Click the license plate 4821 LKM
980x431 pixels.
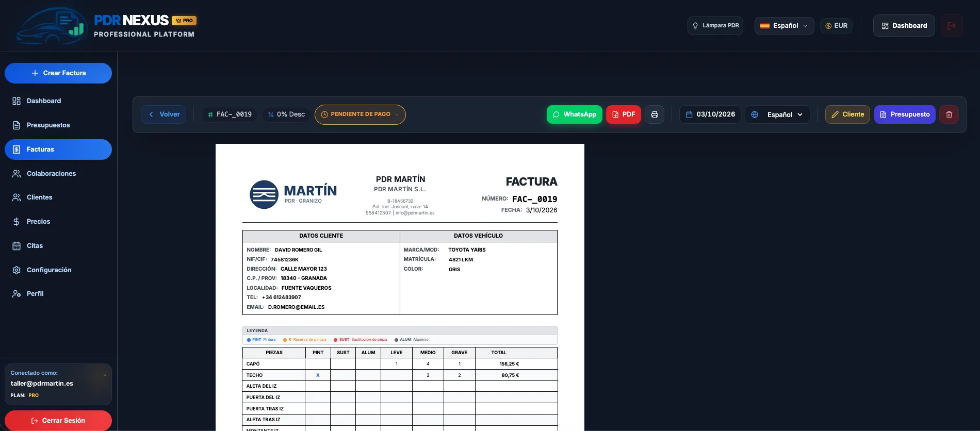(461, 260)
